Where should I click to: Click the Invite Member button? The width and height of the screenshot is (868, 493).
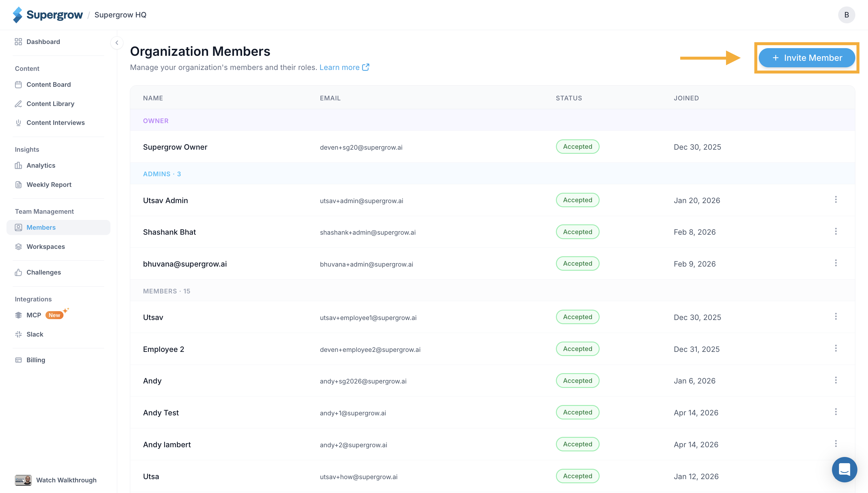807,58
